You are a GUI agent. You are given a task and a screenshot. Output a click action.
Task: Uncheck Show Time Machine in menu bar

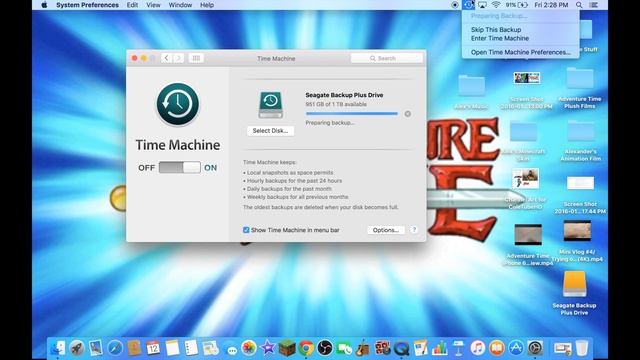pyautogui.click(x=246, y=230)
